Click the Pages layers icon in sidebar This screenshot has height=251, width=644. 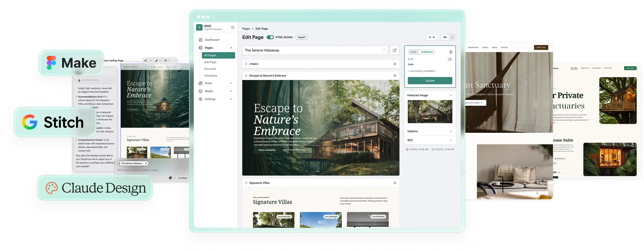click(x=200, y=48)
